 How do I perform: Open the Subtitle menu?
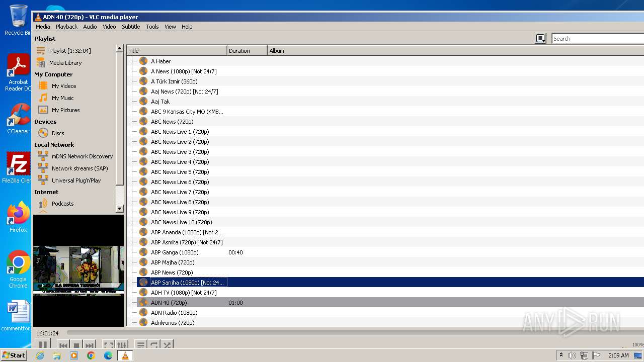point(131,27)
